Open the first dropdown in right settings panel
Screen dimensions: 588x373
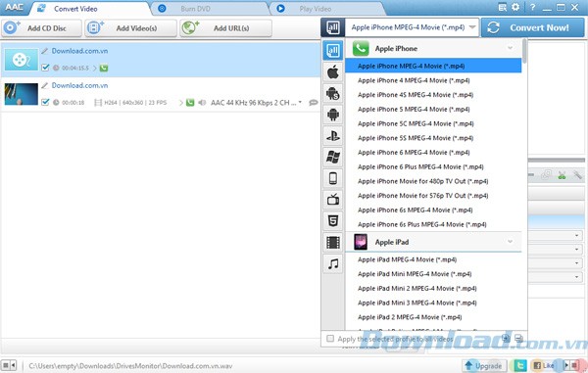click(x=577, y=236)
